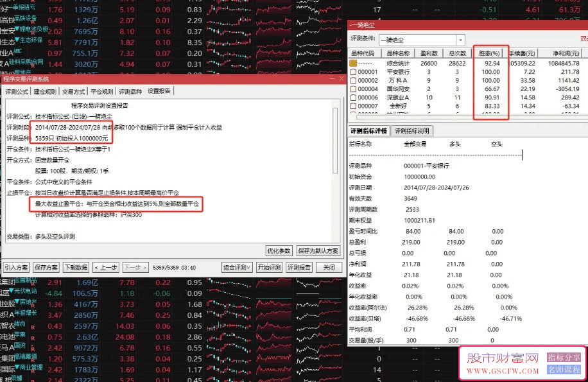588x382 pixels.
Task: Click the 下载数据 button
Action: pos(76,267)
